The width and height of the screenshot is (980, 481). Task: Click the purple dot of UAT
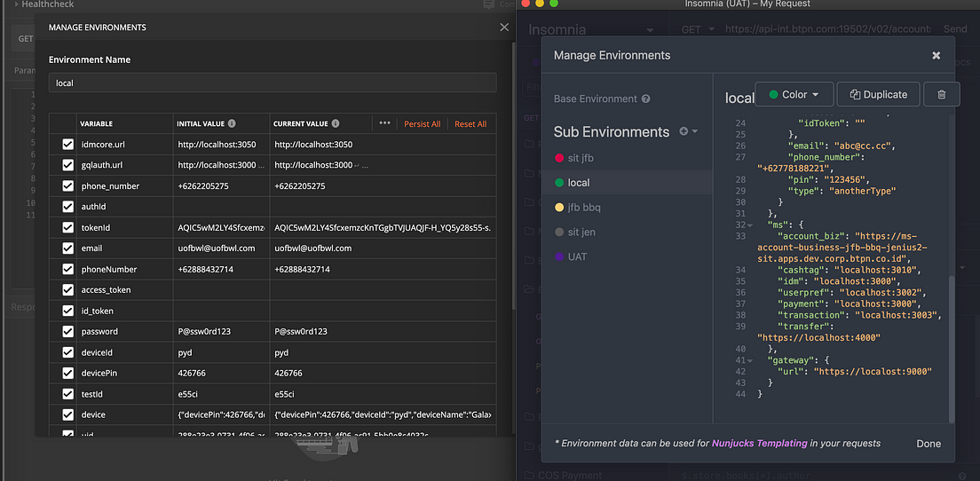[x=559, y=256]
